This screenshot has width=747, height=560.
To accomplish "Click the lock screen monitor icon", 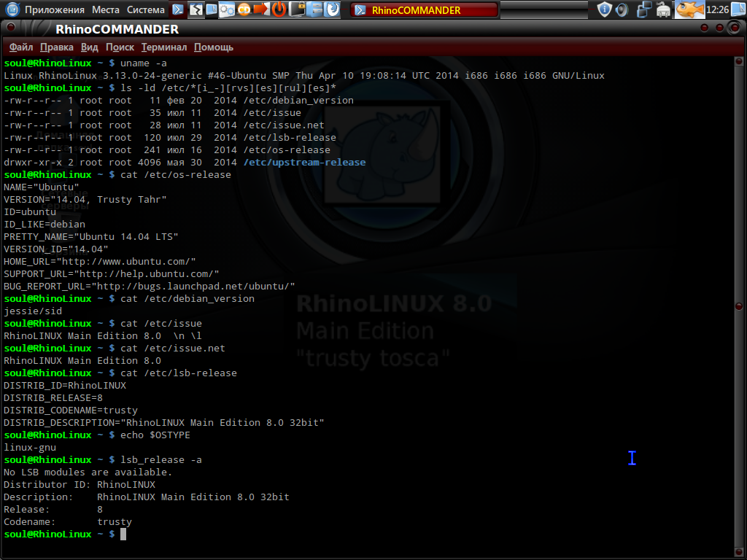I will pyautogui.click(x=298, y=9).
